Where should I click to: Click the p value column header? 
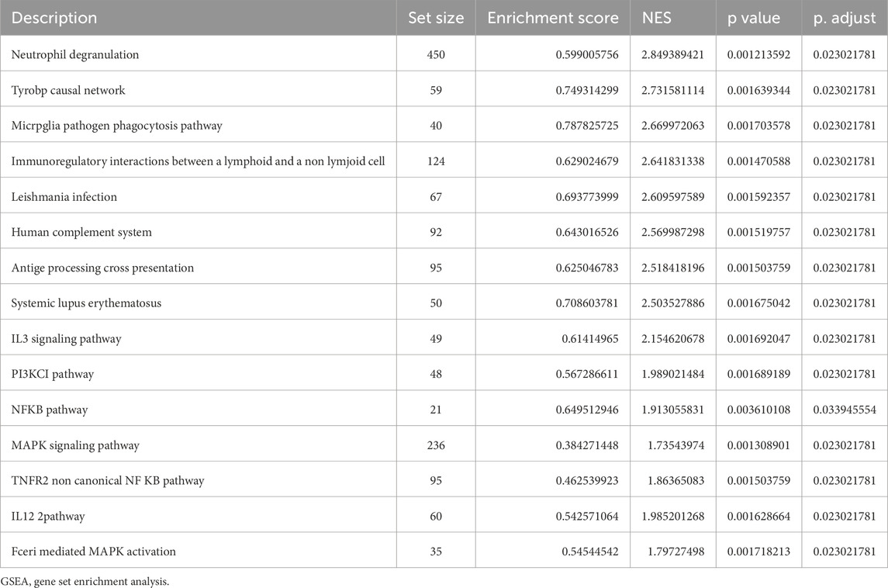pos(754,18)
